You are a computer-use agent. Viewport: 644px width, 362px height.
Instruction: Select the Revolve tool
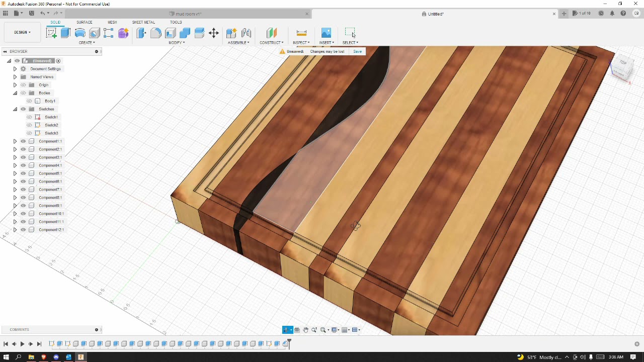80,33
